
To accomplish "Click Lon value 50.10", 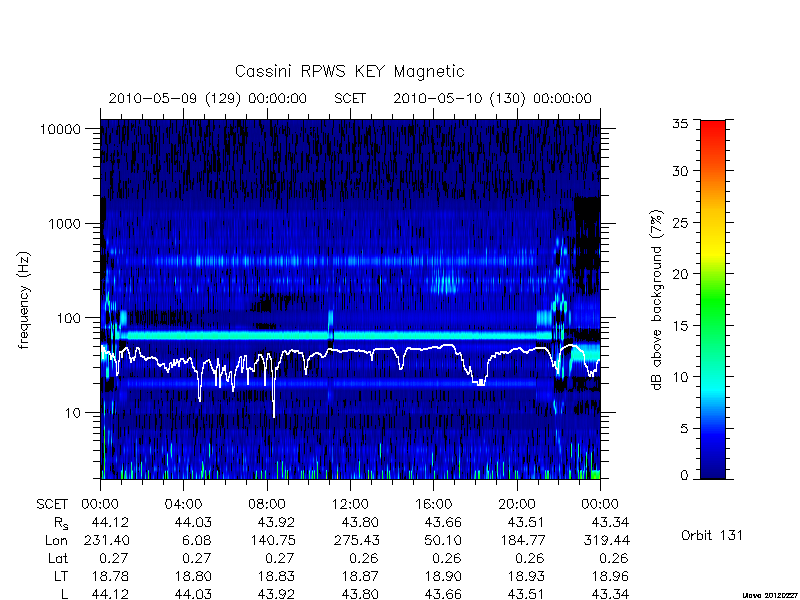I will click(x=443, y=540).
